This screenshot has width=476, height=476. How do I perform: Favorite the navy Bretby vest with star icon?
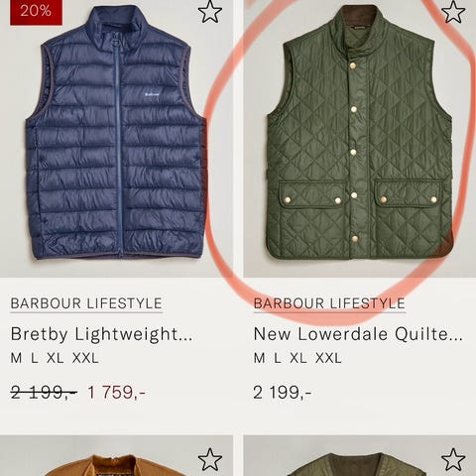click(210, 12)
